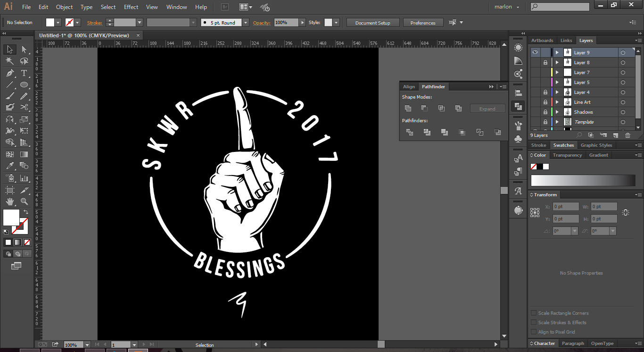Pick the black swatch in Color panel
644x352 pixels.
(540, 167)
